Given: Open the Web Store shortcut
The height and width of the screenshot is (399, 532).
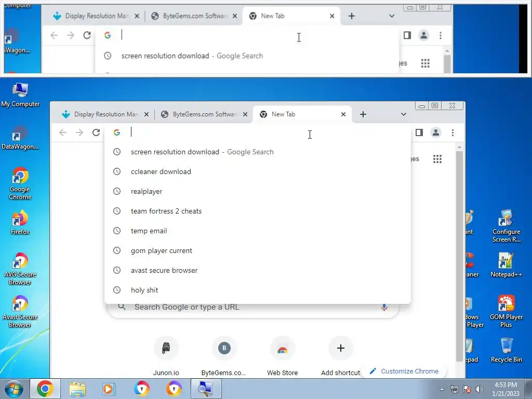Looking at the screenshot, I should point(282,356).
